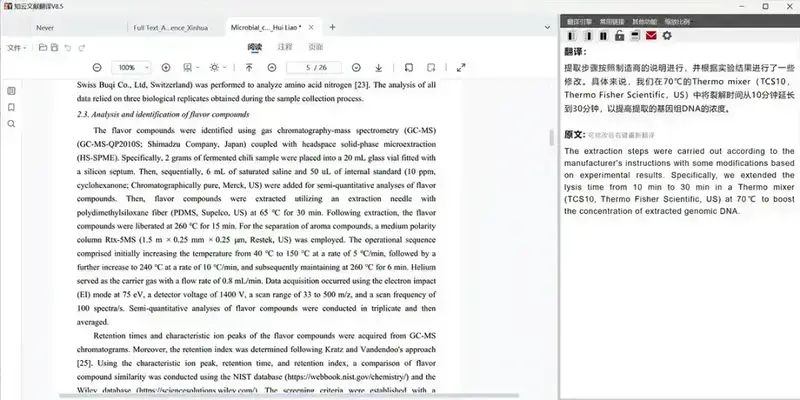Open the 其他功能 other functions menu
The height and width of the screenshot is (400, 800).
pyautogui.click(x=644, y=21)
